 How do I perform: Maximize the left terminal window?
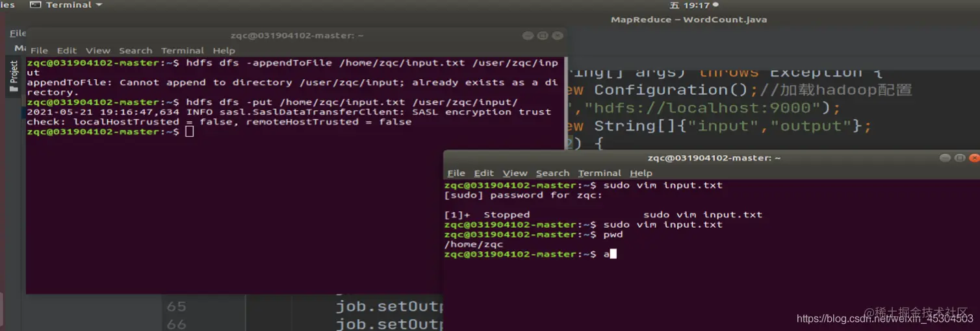click(543, 36)
